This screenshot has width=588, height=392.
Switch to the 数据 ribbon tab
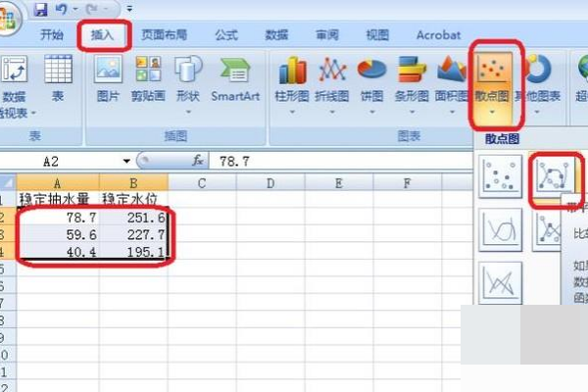tap(276, 35)
